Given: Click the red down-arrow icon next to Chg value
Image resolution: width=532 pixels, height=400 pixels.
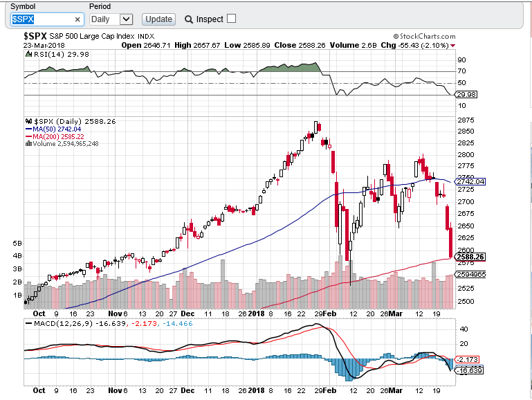Looking at the screenshot, I should tap(453, 46).
